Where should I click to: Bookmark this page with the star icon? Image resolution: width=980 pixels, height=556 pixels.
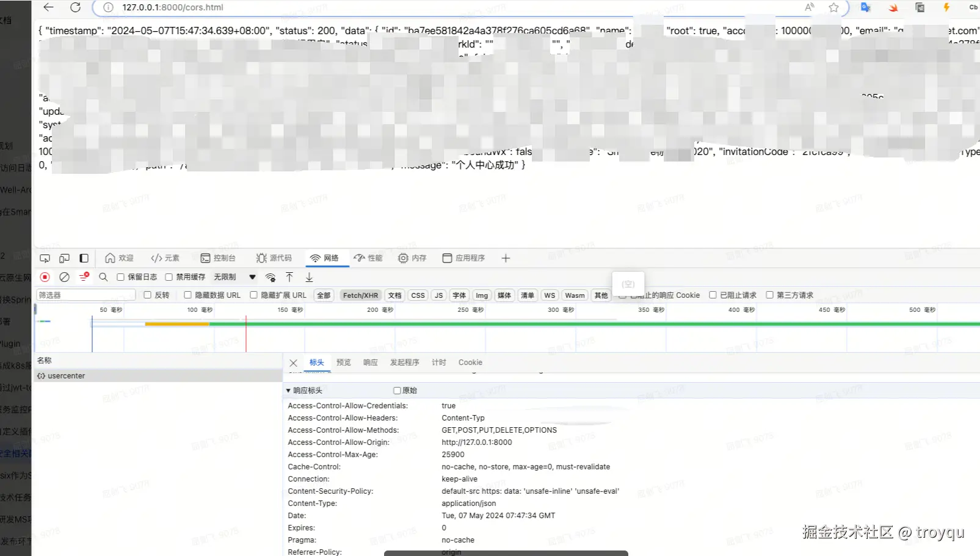[x=833, y=7]
